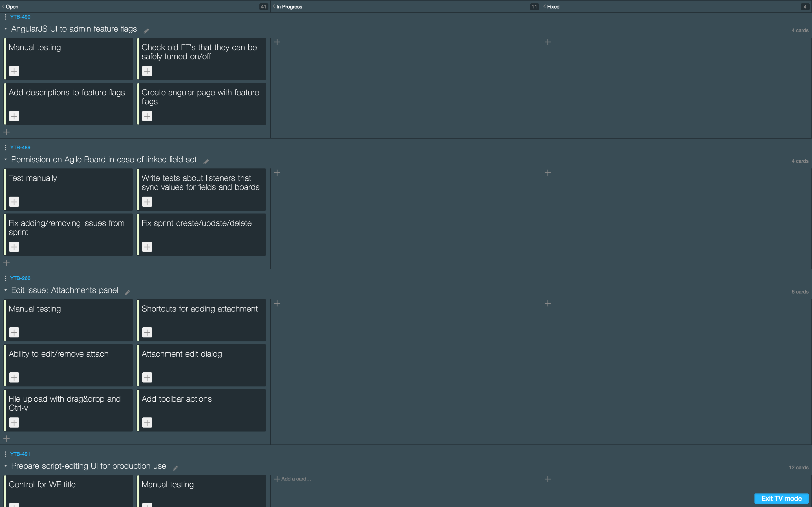The height and width of the screenshot is (507, 812).
Task: Click plus icon on Add toolbar actions card
Action: pyautogui.click(x=147, y=422)
